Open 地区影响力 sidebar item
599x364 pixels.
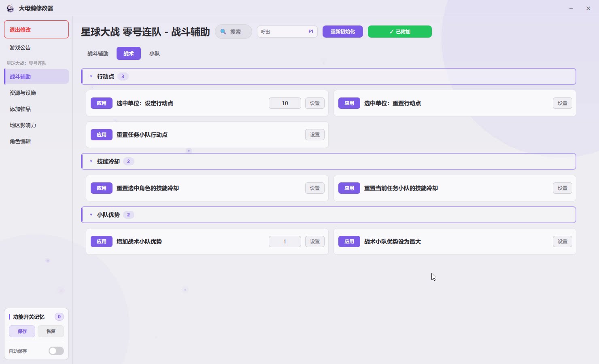pyautogui.click(x=36, y=125)
